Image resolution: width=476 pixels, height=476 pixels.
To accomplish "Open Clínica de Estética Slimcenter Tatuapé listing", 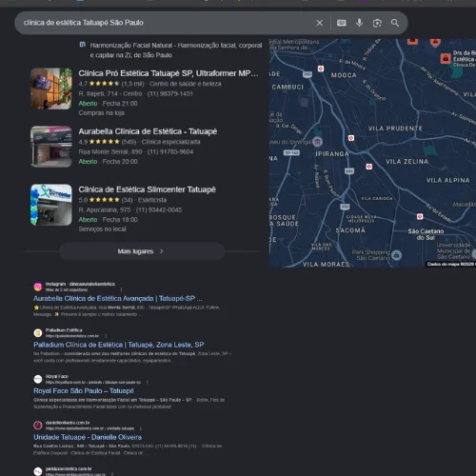I will pos(147,189).
